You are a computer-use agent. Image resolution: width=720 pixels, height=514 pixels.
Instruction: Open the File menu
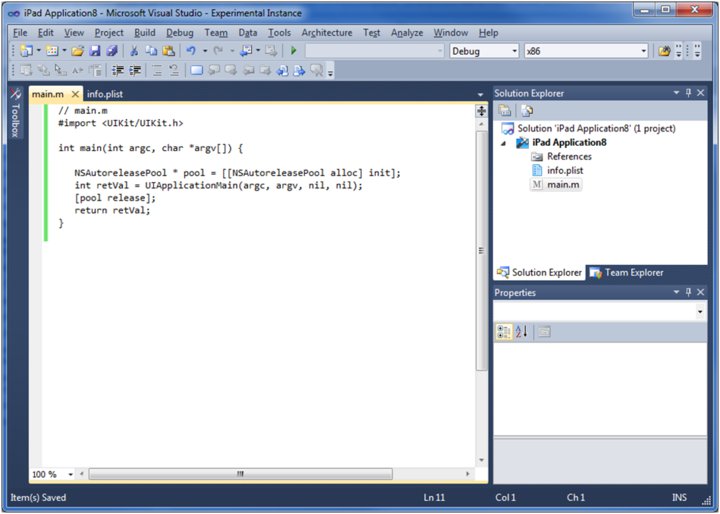pyautogui.click(x=20, y=33)
